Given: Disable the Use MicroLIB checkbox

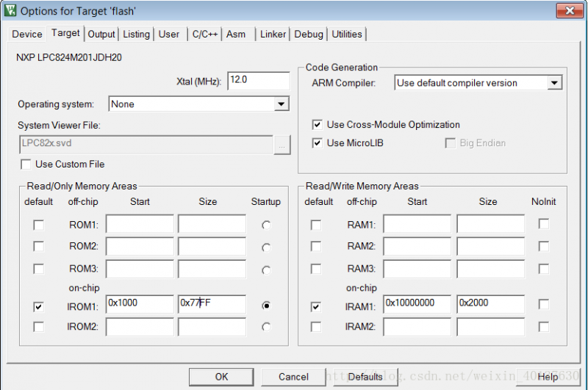Looking at the screenshot, I should tap(318, 143).
